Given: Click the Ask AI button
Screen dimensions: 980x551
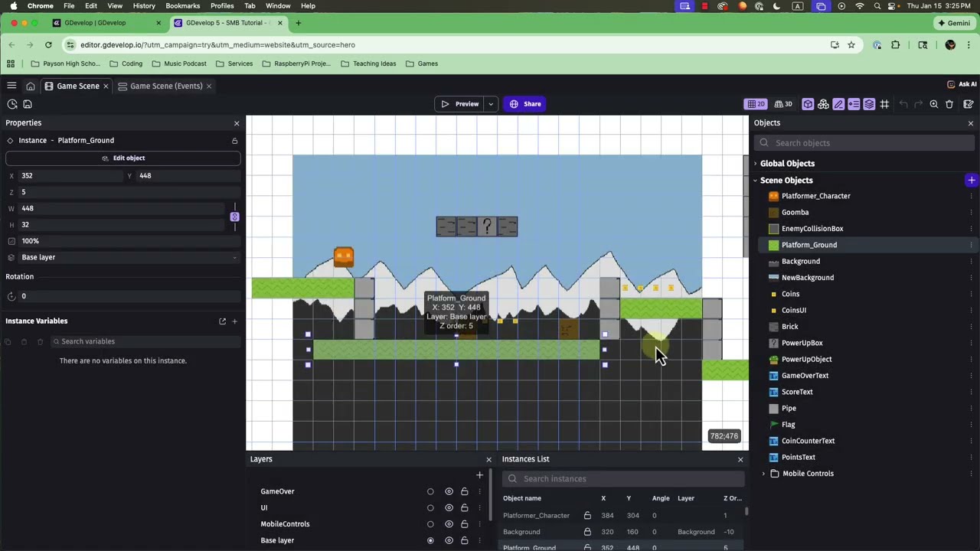Looking at the screenshot, I should 962,84.
